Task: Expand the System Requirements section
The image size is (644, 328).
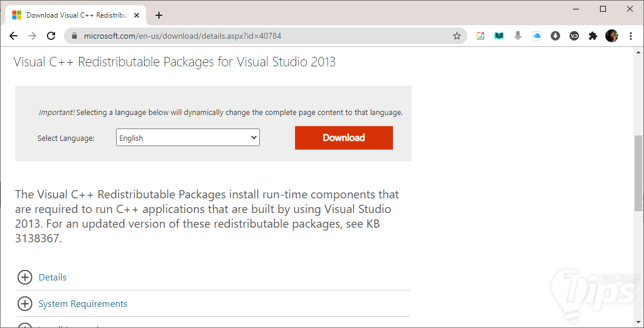Action: coord(25,303)
